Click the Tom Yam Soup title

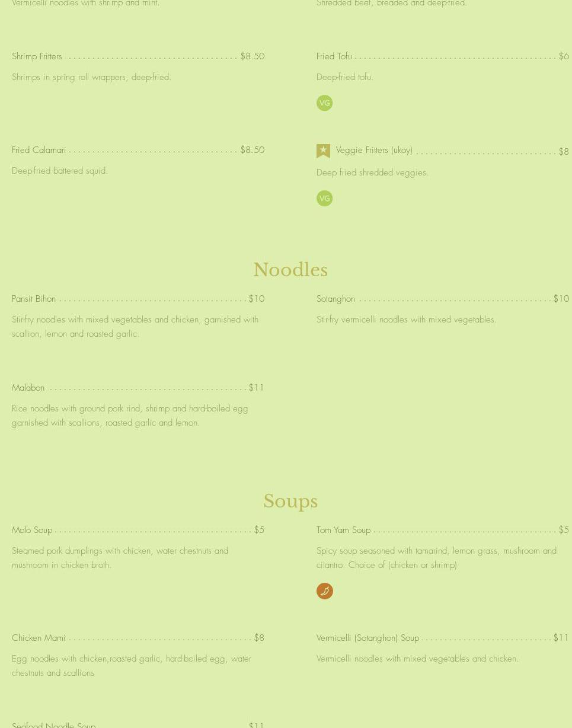point(343,530)
